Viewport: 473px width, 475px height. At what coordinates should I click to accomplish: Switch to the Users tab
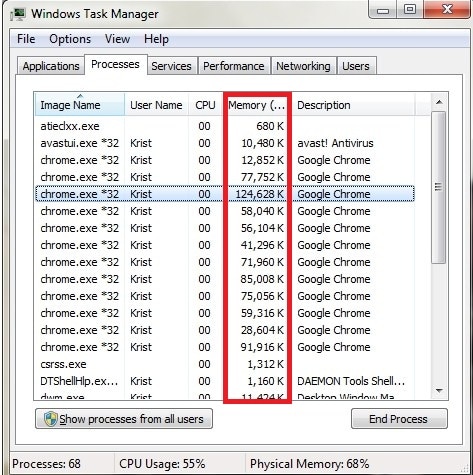[356, 66]
